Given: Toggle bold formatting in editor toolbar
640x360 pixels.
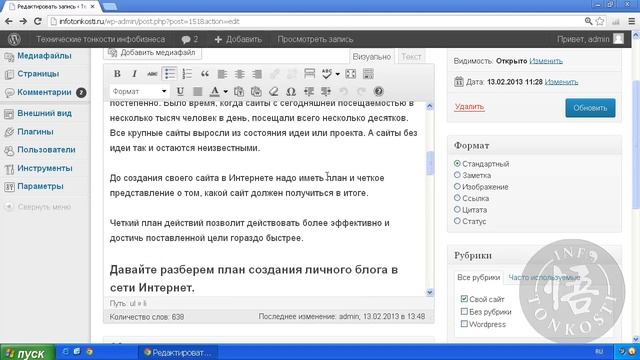Looking at the screenshot, I should pos(117,74).
